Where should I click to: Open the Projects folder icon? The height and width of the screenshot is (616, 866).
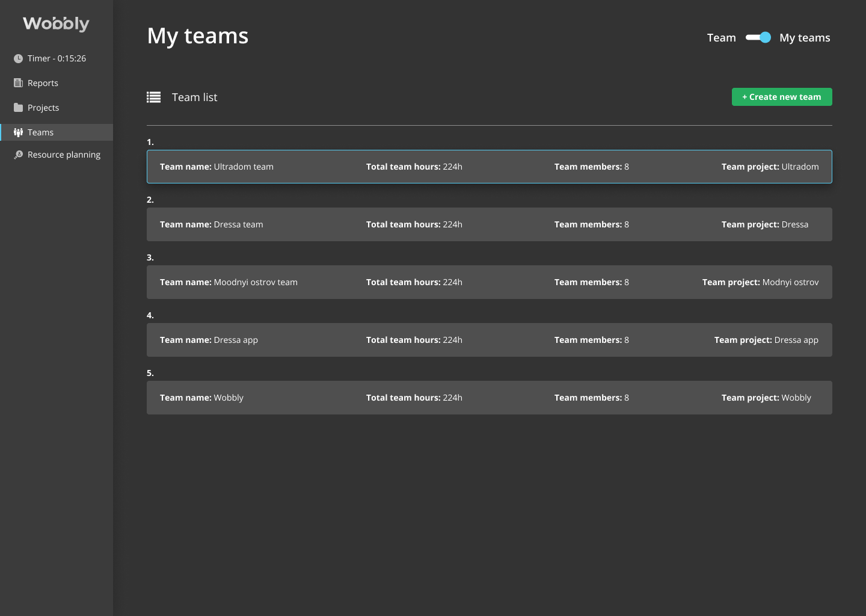click(17, 107)
